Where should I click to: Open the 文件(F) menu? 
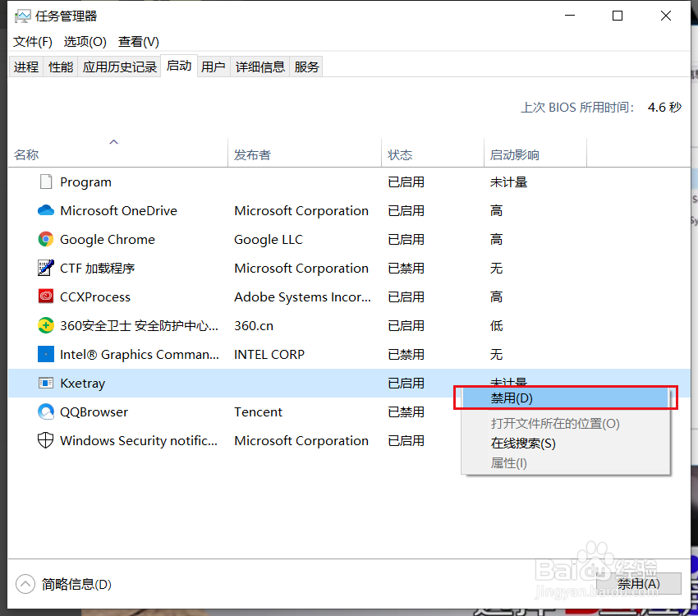[32, 41]
